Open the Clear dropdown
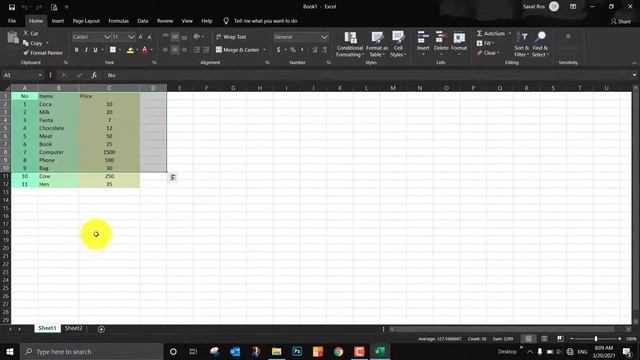 (x=488, y=53)
